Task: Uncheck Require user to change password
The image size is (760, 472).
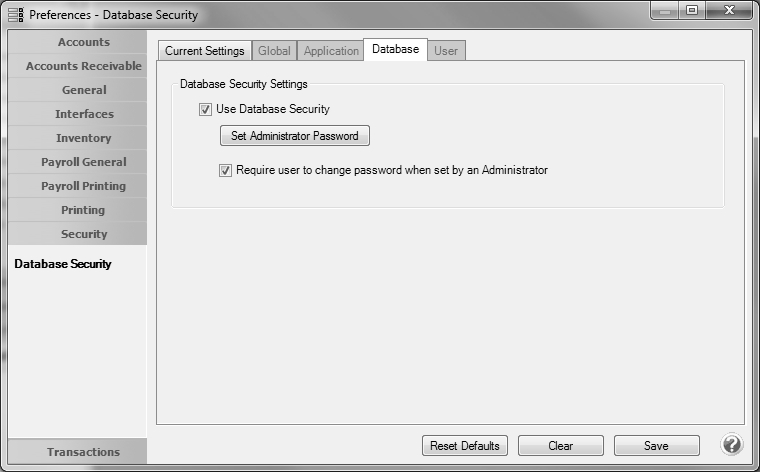Action: (x=226, y=170)
